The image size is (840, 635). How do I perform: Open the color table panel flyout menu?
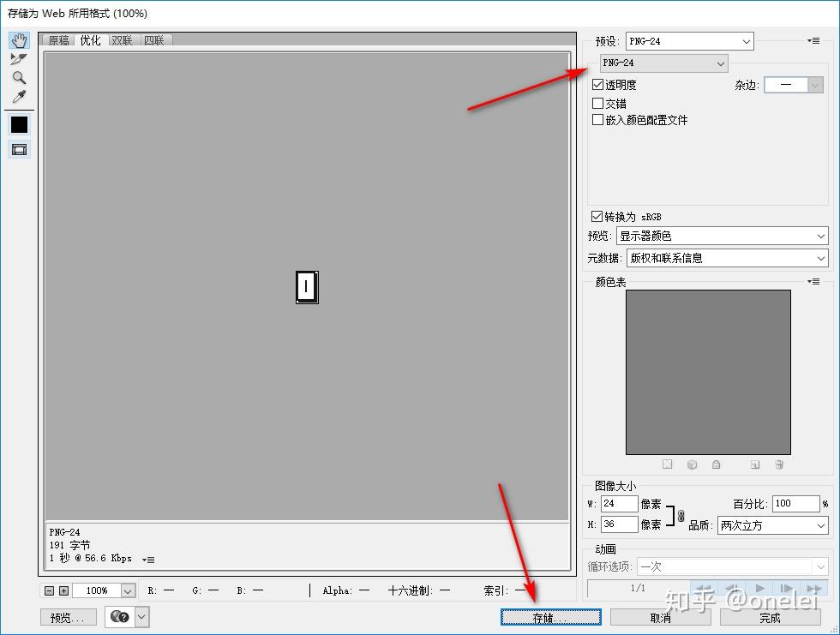[x=813, y=281]
